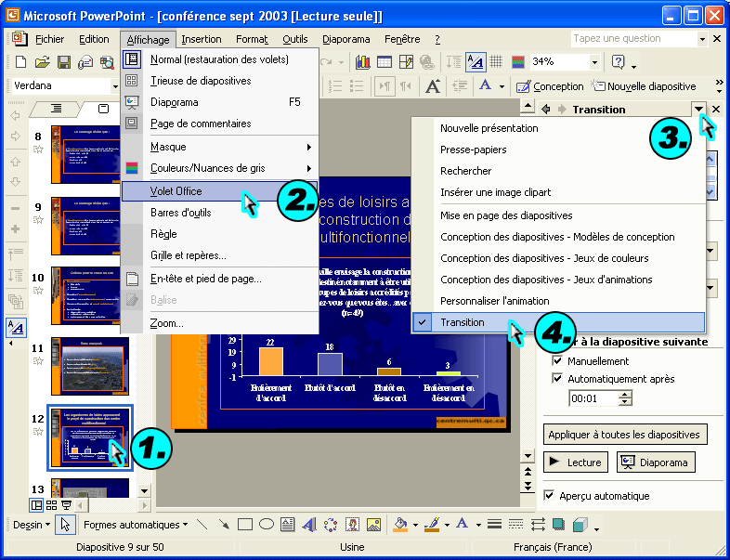Open the Diaporama menu in menu bar
730x560 pixels.
[345, 40]
